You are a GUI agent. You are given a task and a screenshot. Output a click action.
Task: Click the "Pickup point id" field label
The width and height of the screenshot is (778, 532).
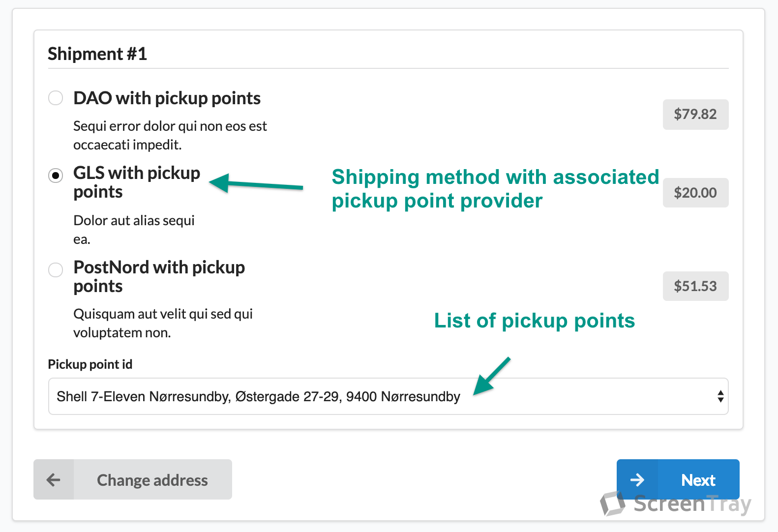pyautogui.click(x=90, y=364)
